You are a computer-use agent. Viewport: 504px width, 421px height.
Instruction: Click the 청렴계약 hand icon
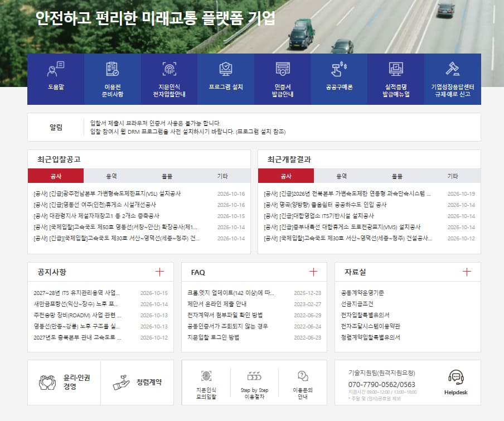(121, 383)
